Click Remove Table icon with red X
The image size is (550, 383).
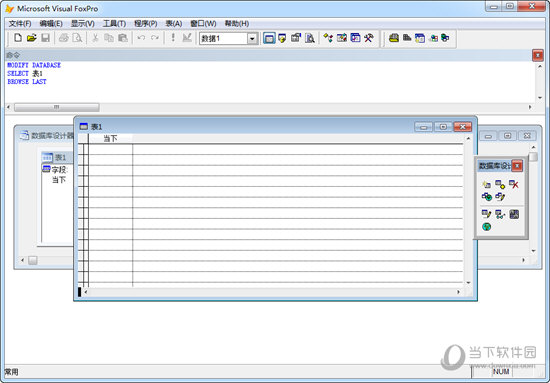(514, 184)
